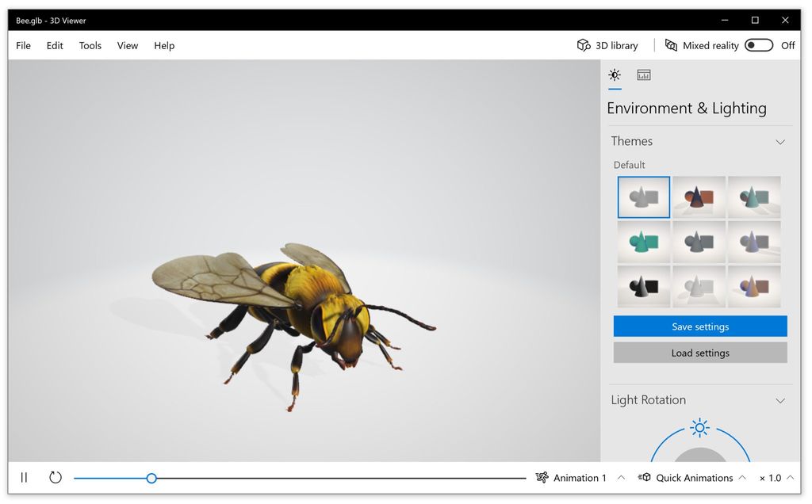Select the teal theme thumbnail
The width and height of the screenshot is (812, 504).
click(x=643, y=242)
